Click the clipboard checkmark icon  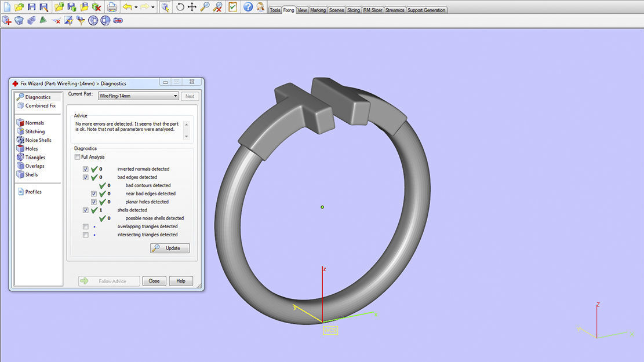coord(232,7)
